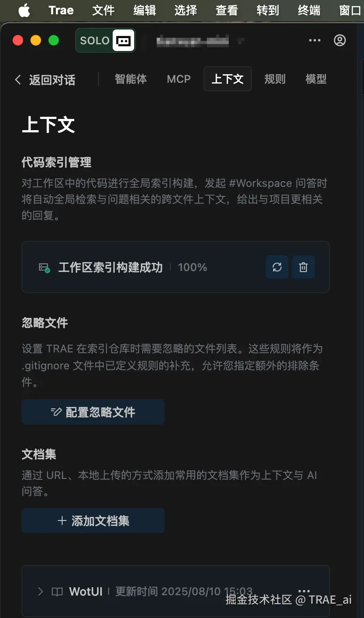
Task: Select the 模型 tab
Action: click(x=316, y=79)
